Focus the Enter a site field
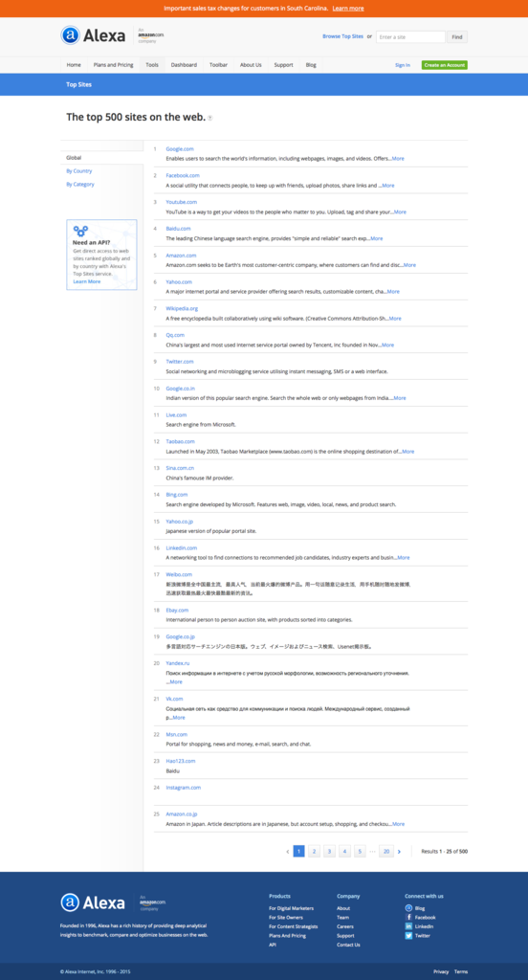 click(410, 37)
